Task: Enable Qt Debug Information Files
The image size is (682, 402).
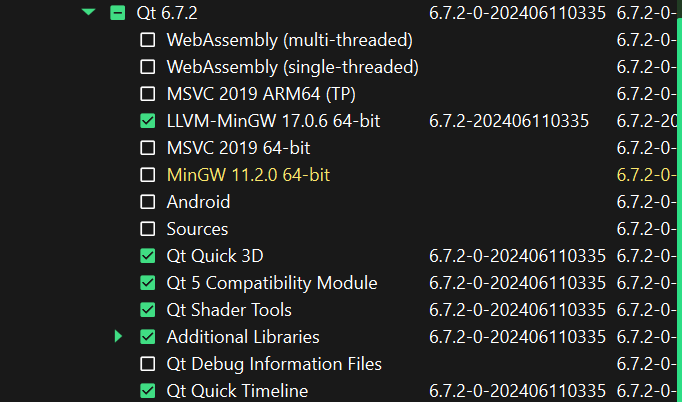Action: [x=148, y=364]
